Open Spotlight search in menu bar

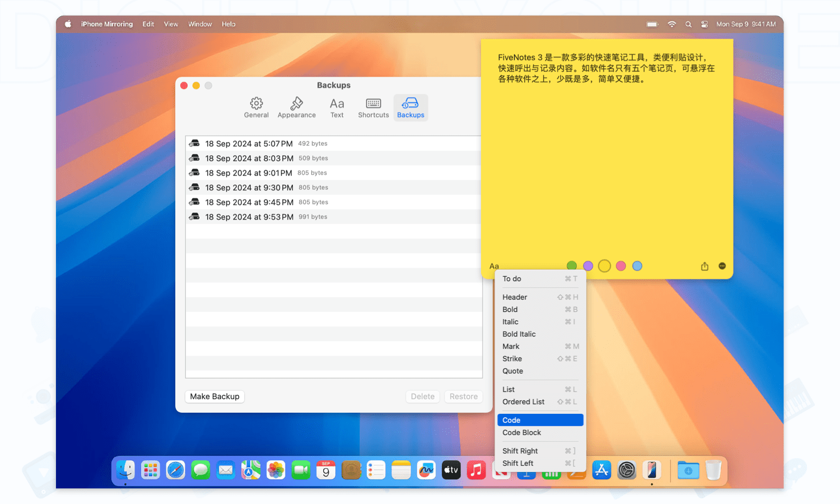tap(688, 24)
